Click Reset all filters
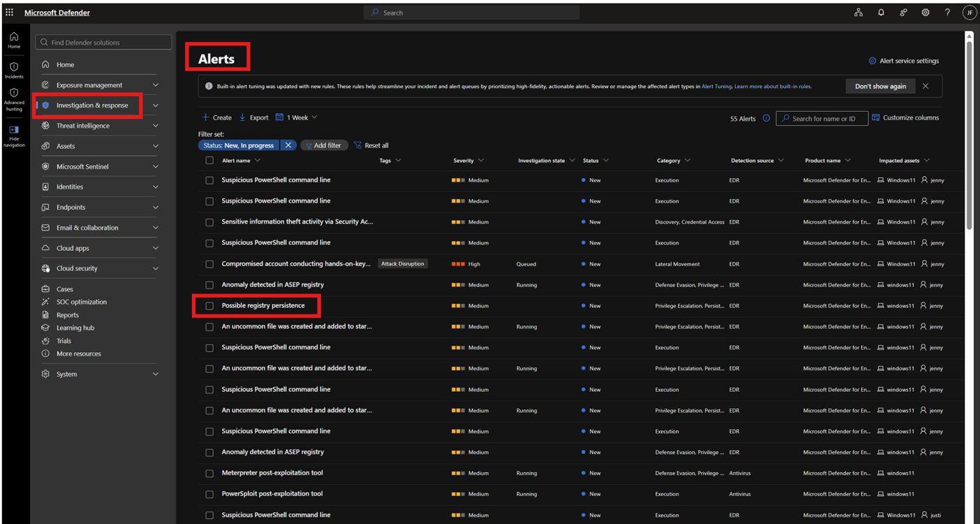The image size is (980, 524). pyautogui.click(x=371, y=145)
